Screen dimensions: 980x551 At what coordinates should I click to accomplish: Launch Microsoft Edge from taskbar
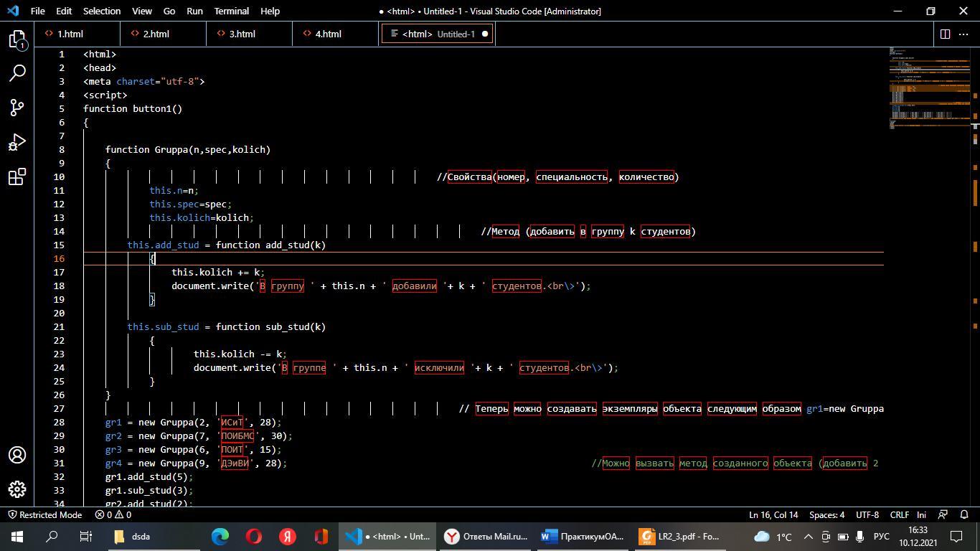[220, 537]
